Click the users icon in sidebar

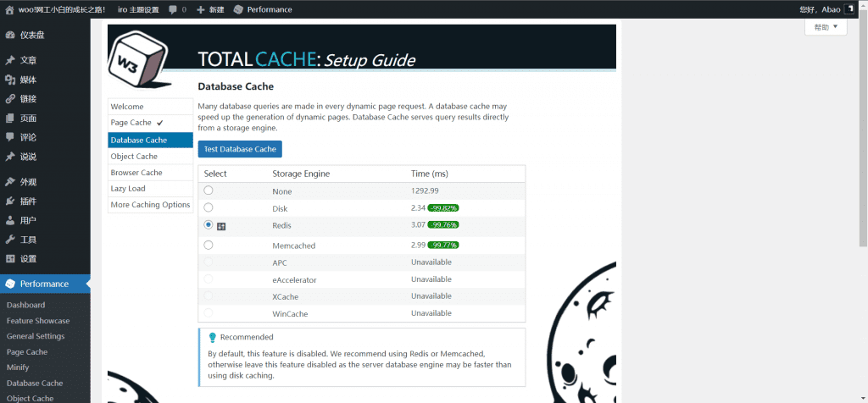pos(10,220)
